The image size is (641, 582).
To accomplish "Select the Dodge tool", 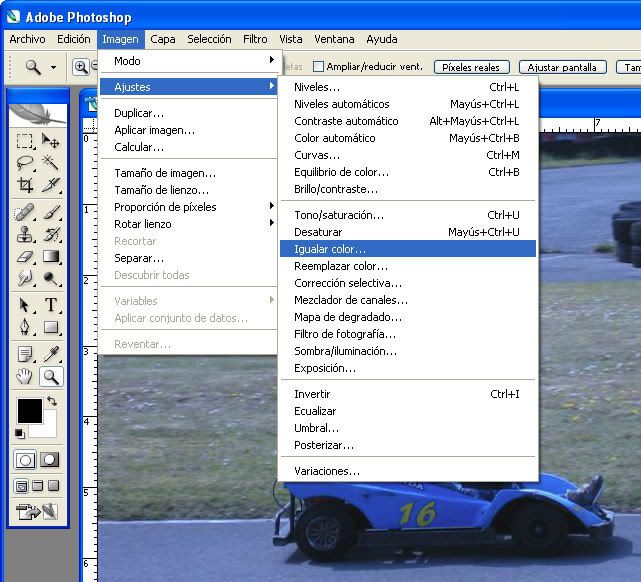I will [51, 278].
